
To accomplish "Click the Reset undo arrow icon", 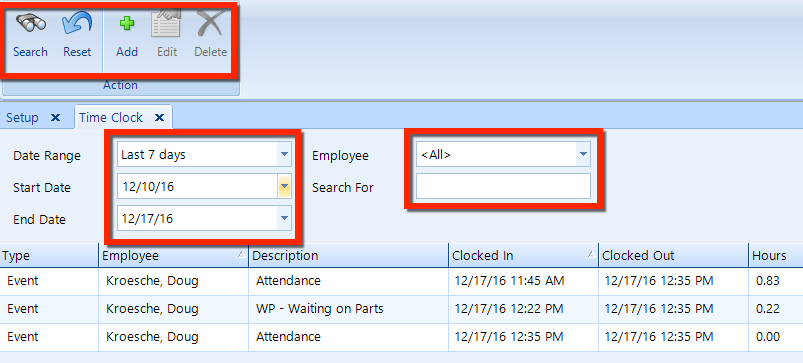I will (x=77, y=24).
